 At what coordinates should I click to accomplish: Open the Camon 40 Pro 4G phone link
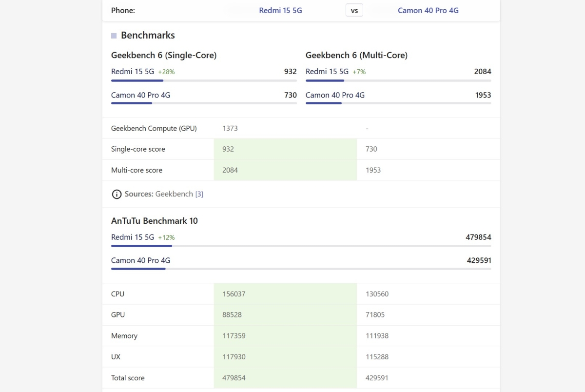428,10
